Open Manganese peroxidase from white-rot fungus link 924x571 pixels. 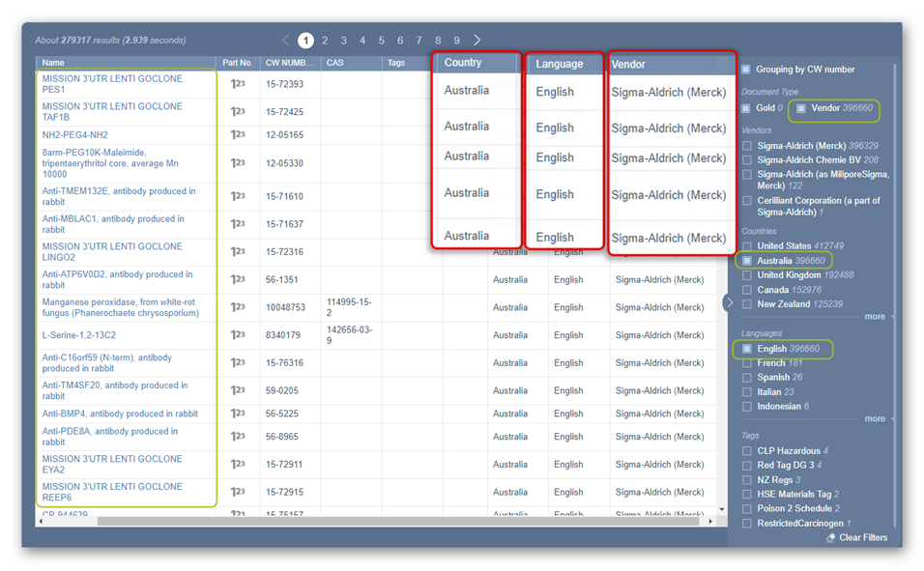(120, 307)
